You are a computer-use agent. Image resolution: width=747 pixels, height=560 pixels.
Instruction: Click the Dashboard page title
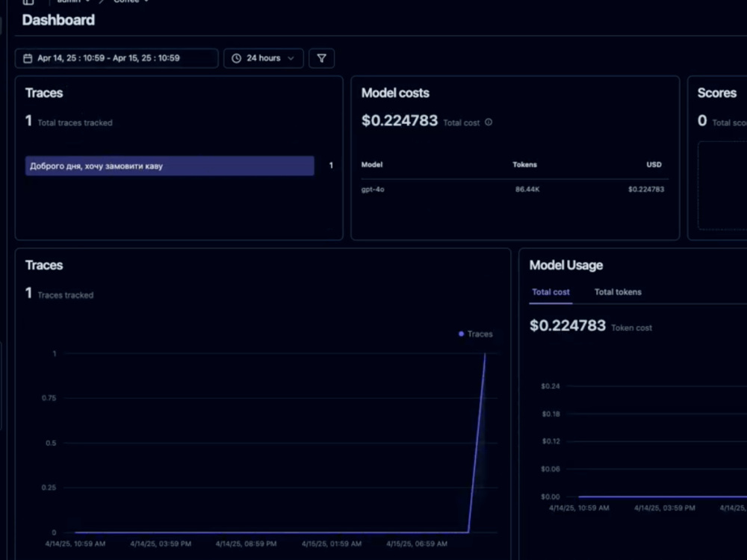tap(58, 20)
